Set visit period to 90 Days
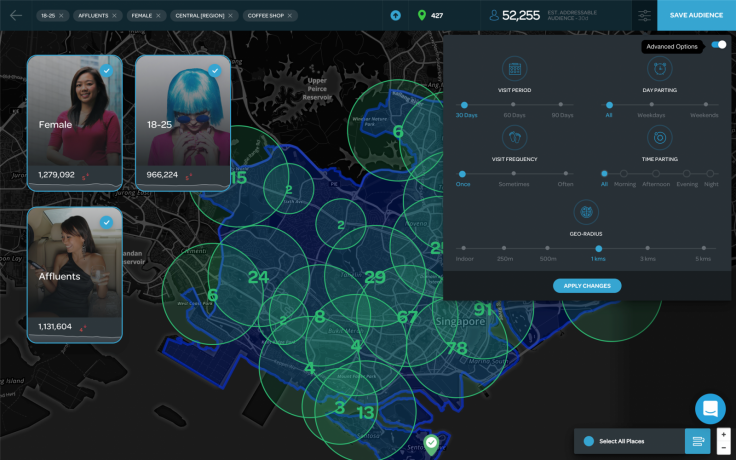736x460 pixels. click(x=561, y=105)
